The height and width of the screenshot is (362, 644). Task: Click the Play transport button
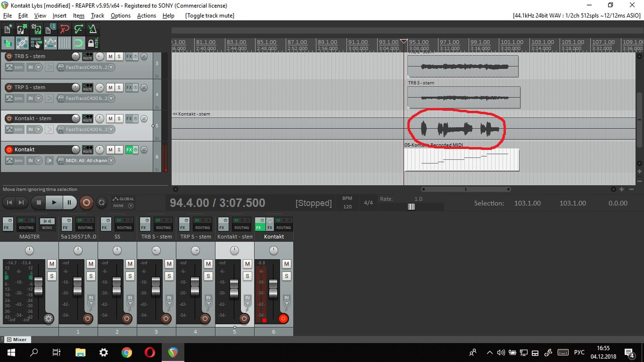pyautogui.click(x=54, y=203)
